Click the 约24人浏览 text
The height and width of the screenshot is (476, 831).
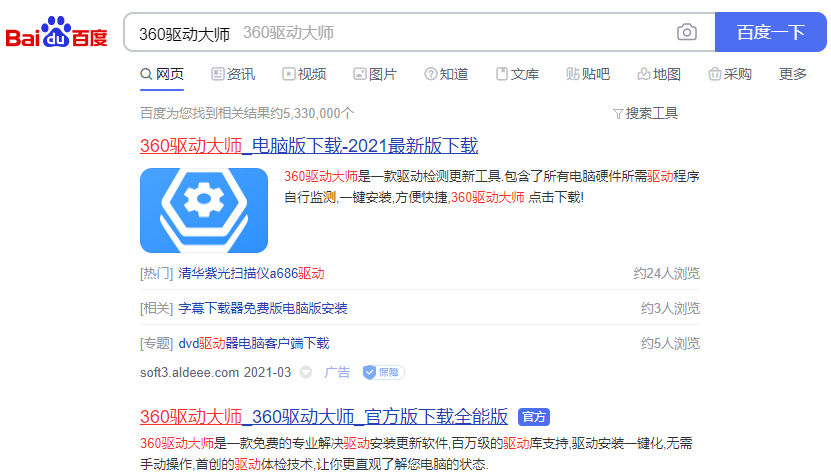pos(667,274)
